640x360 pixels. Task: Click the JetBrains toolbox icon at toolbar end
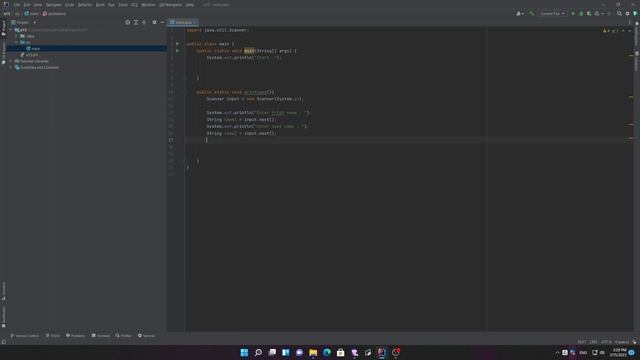tap(635, 13)
